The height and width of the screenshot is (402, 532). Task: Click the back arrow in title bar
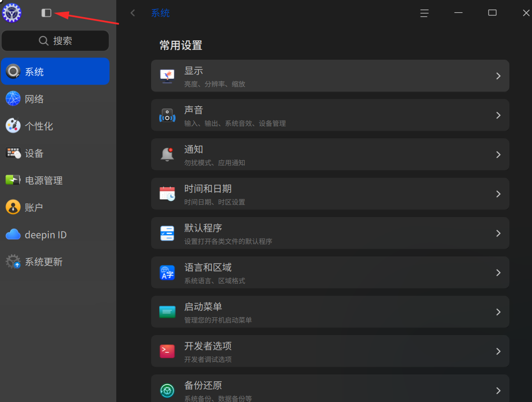pyautogui.click(x=133, y=13)
